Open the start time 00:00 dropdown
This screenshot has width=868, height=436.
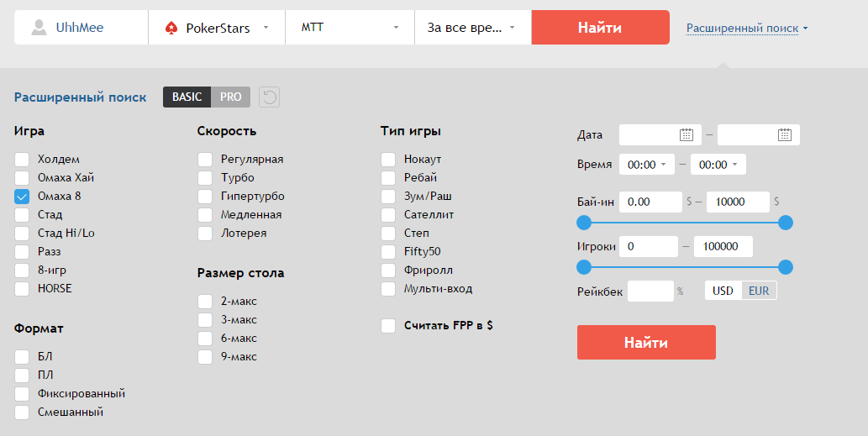coord(646,165)
